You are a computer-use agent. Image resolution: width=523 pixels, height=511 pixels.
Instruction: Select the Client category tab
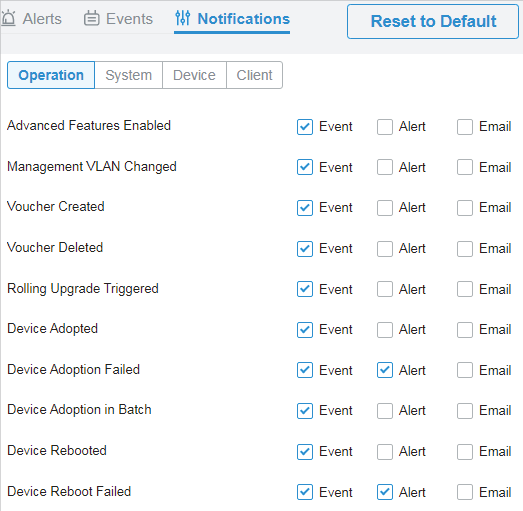tap(254, 75)
